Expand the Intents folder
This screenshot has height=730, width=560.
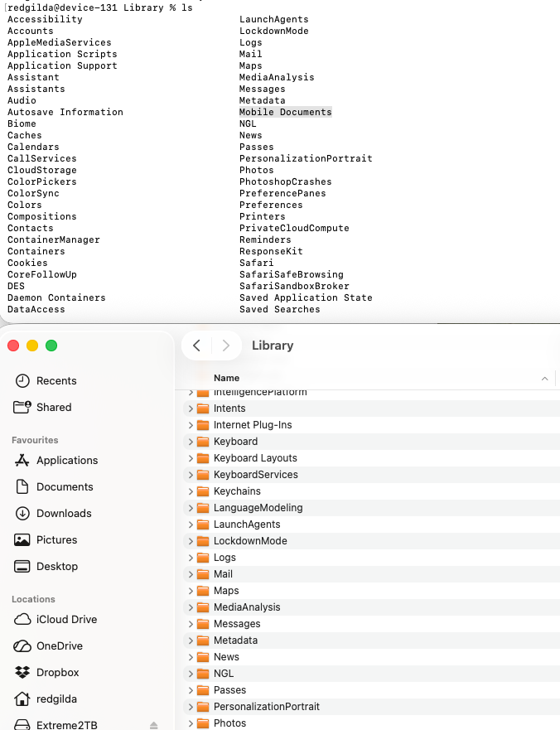pyautogui.click(x=191, y=409)
